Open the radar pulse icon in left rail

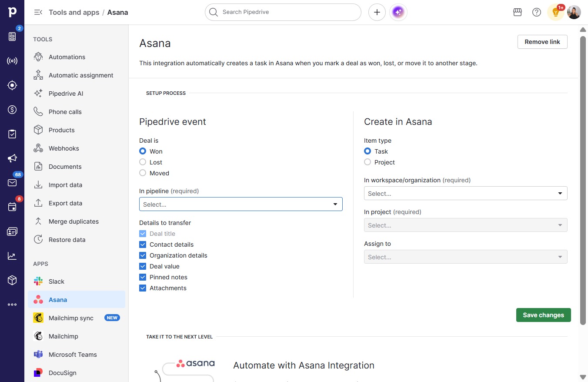[12, 61]
